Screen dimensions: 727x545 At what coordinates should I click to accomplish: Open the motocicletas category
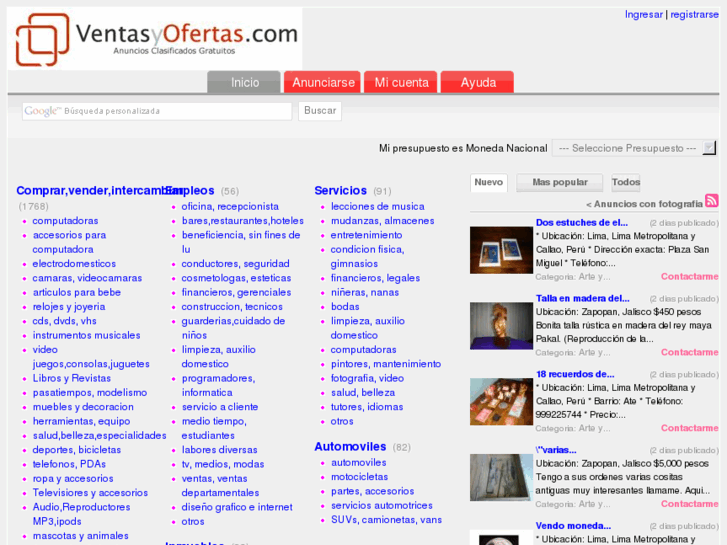359,477
